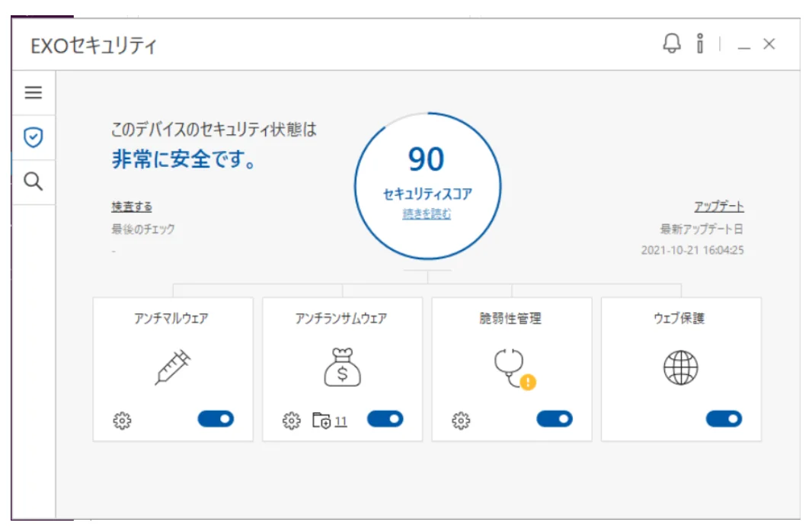This screenshot has width=812, height=529.
Task: Click the anti-ransomware money bag icon
Action: click(342, 367)
